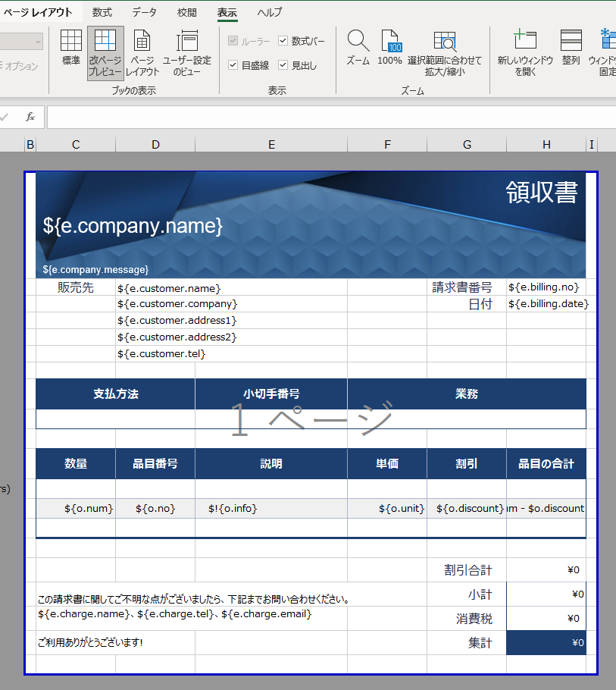Select Page Break Preview (改ページプレビュー) view
The width and height of the screenshot is (616, 690).
click(105, 53)
